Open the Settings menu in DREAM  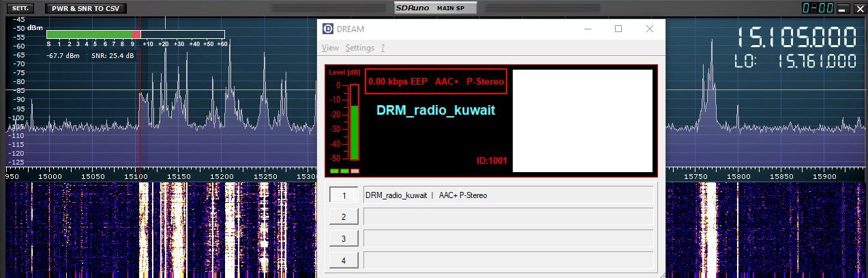click(x=359, y=48)
